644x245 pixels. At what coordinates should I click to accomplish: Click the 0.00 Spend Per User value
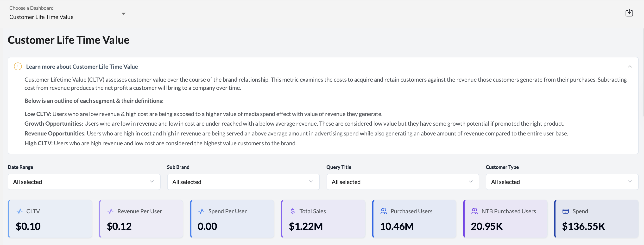tap(207, 226)
